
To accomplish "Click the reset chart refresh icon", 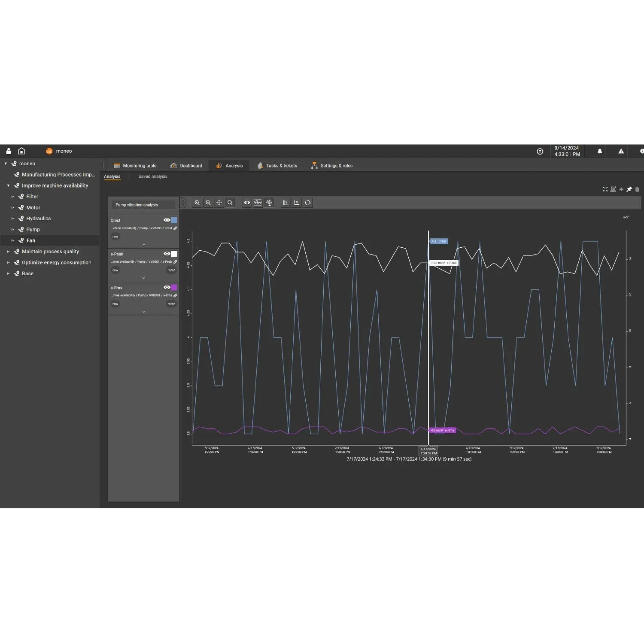I will click(308, 203).
